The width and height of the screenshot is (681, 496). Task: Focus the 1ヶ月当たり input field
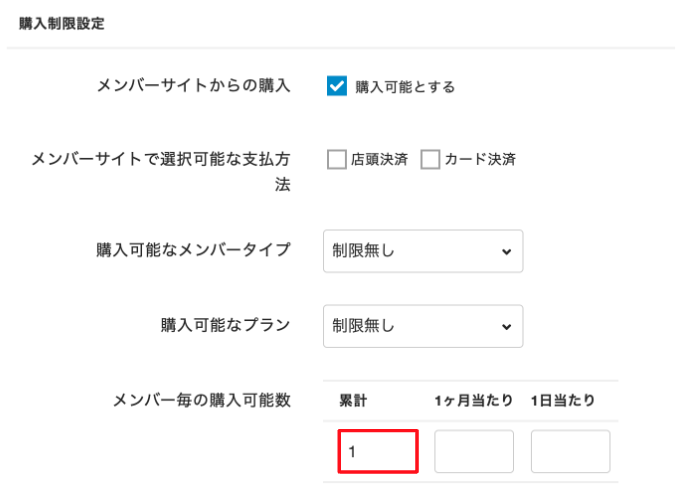tap(474, 451)
